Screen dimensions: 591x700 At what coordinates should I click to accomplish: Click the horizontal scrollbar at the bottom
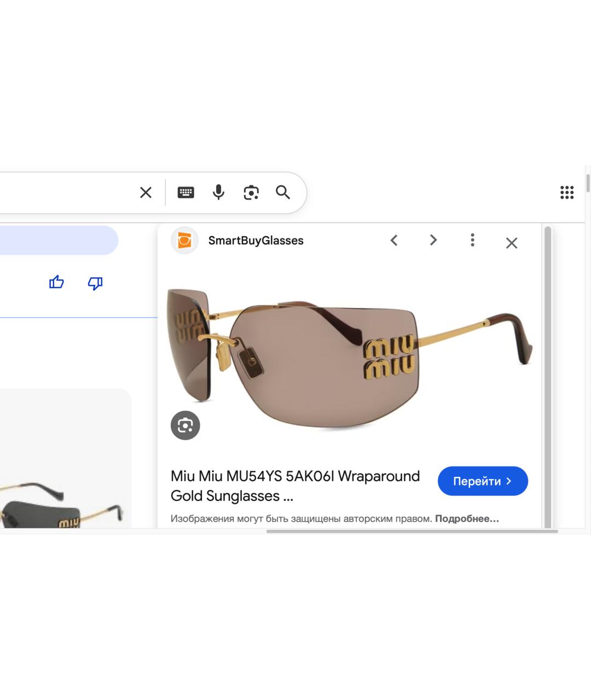412,531
